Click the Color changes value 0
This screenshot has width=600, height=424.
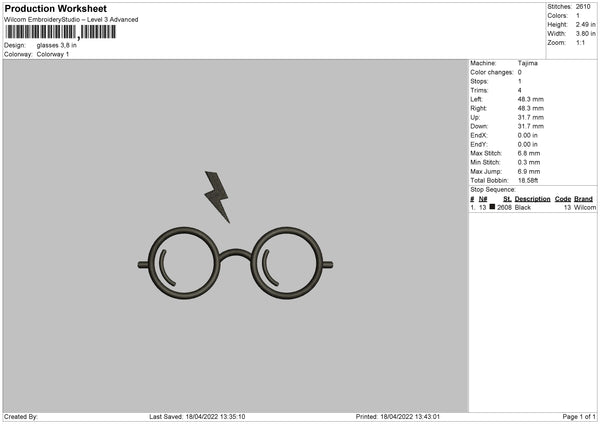click(520, 72)
